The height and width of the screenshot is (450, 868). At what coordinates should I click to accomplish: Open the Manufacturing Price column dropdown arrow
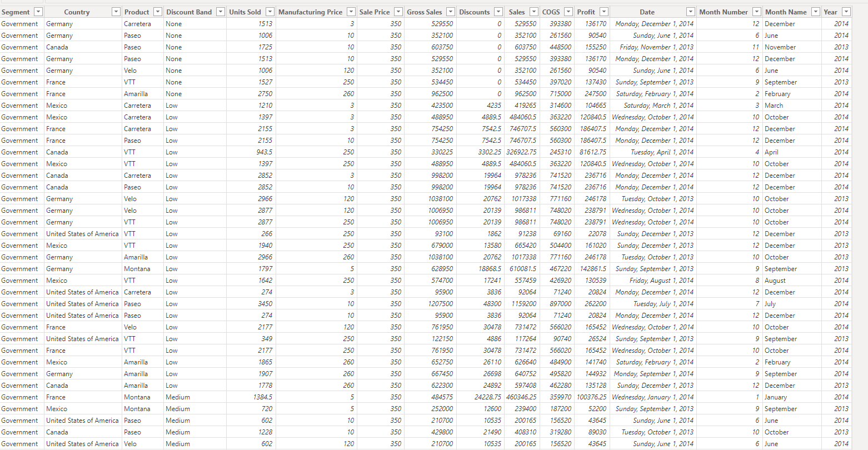pyautogui.click(x=351, y=12)
